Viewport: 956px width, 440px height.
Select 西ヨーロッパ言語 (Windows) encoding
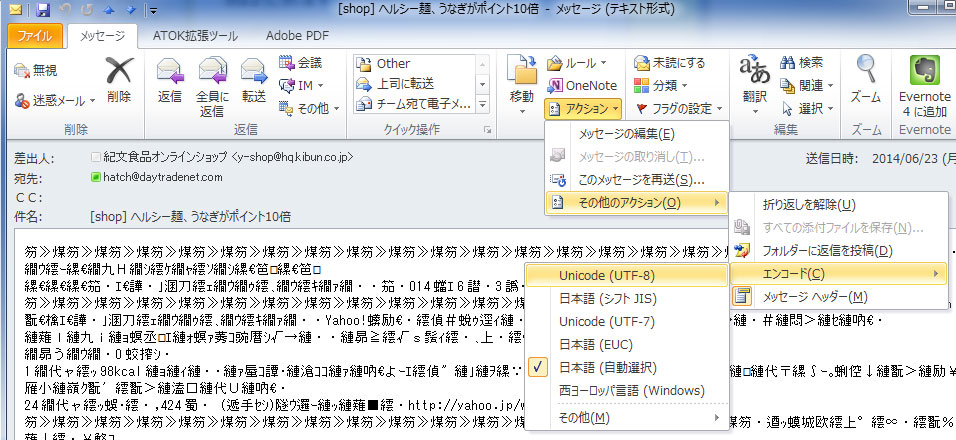pyautogui.click(x=626, y=391)
